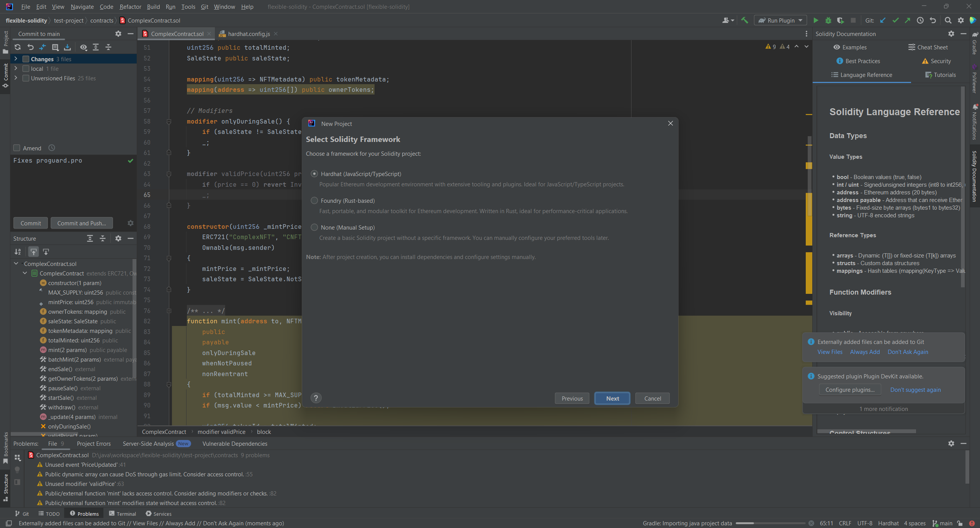This screenshot has height=528, width=980.
Task: Click Git push arrow icon
Action: click(908, 20)
